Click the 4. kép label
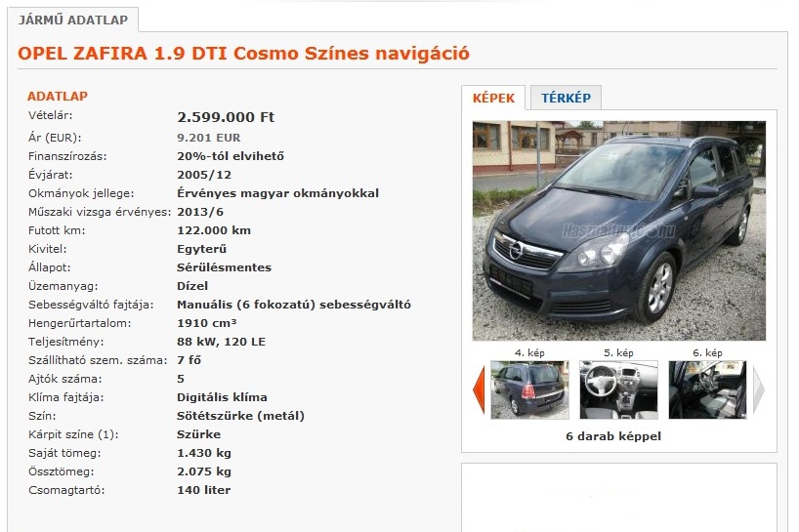799x532 pixels. [530, 352]
